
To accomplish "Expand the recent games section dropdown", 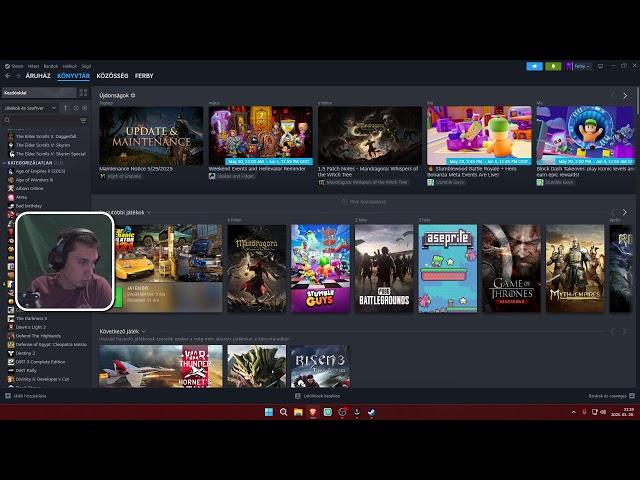I will coord(149,213).
